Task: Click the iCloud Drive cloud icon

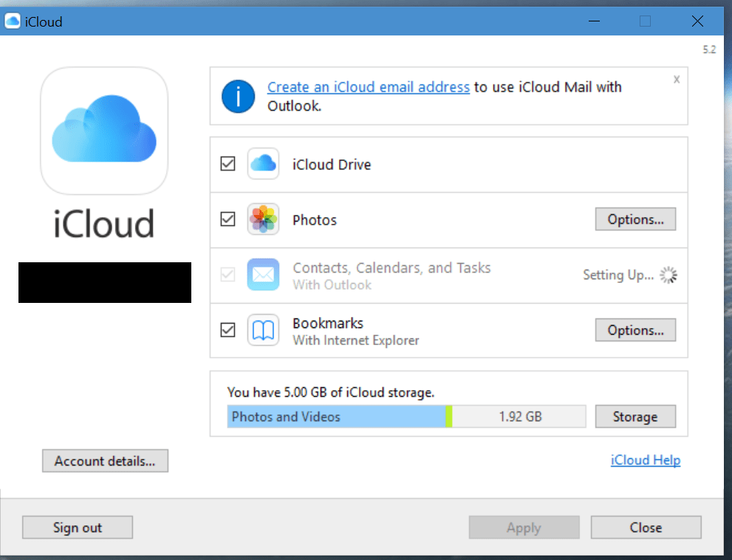Action: (263, 163)
